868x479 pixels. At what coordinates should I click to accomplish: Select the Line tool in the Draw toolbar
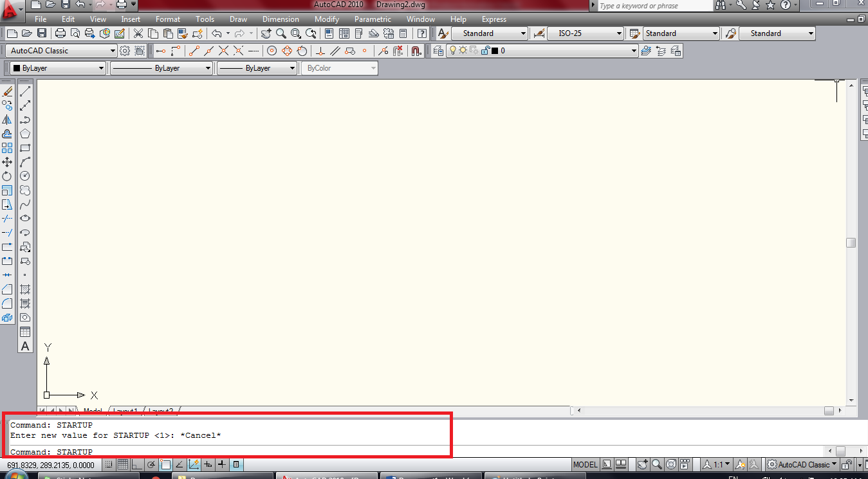pyautogui.click(x=25, y=91)
